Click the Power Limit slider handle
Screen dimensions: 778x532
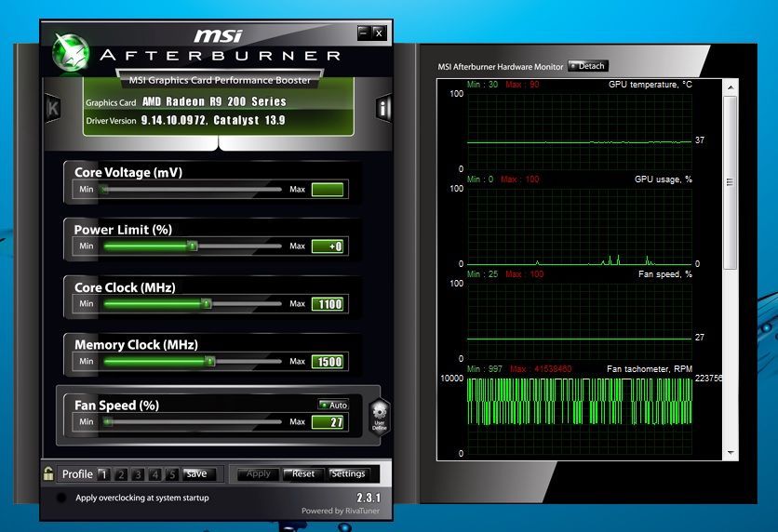(193, 246)
